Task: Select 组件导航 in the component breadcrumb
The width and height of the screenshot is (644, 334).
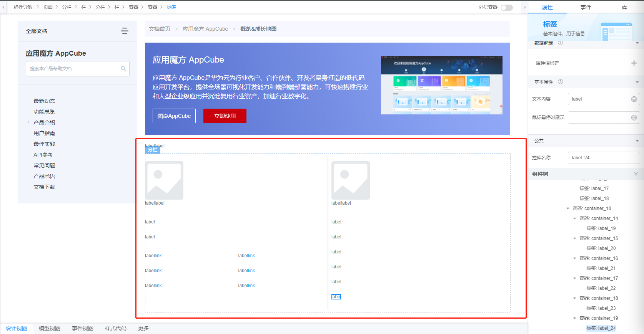Action: [x=23, y=7]
